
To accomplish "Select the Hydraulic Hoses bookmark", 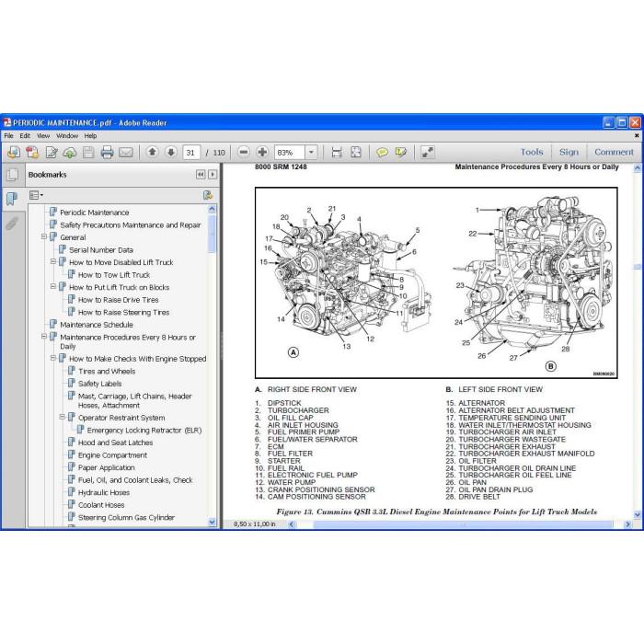I will 104,492.
